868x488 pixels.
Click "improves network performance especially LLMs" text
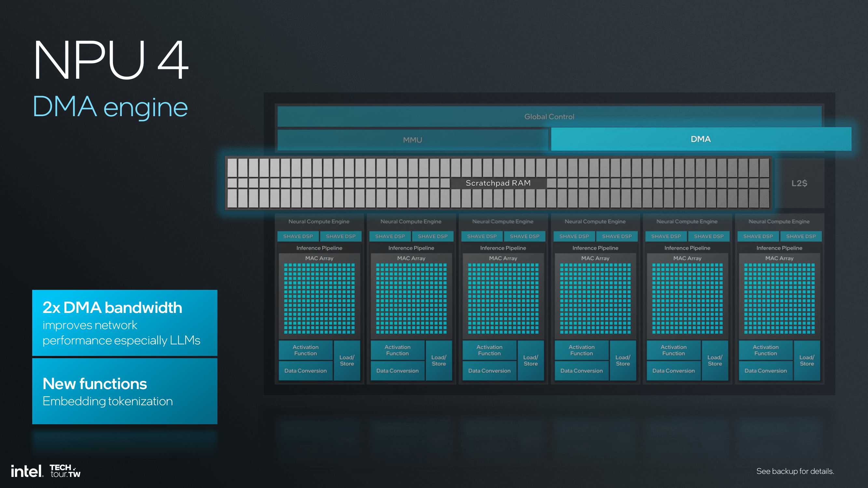(121, 333)
